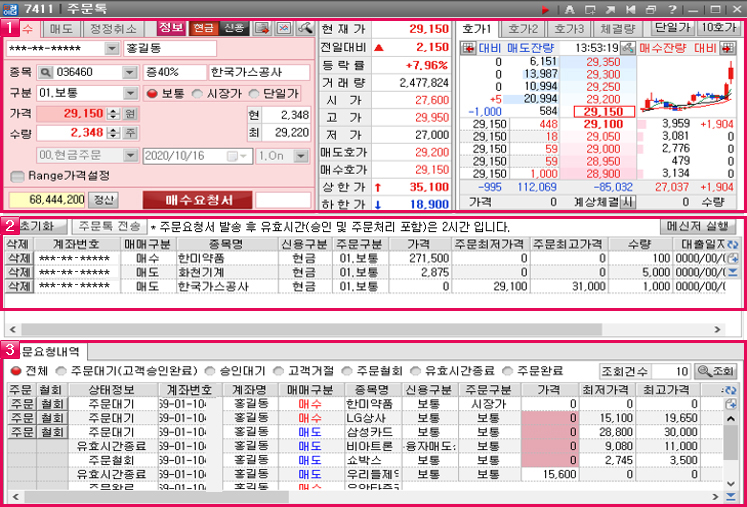Screen dimensions: 747x507
Task: Open the 1.On dropdown
Action: (x=301, y=156)
